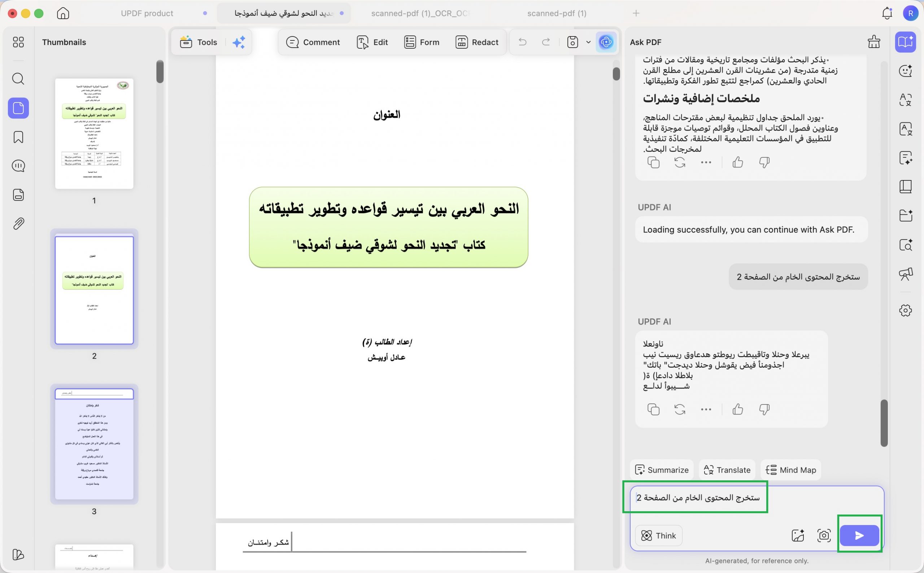
Task: Click the document view scrollbar handle
Action: pos(616,74)
